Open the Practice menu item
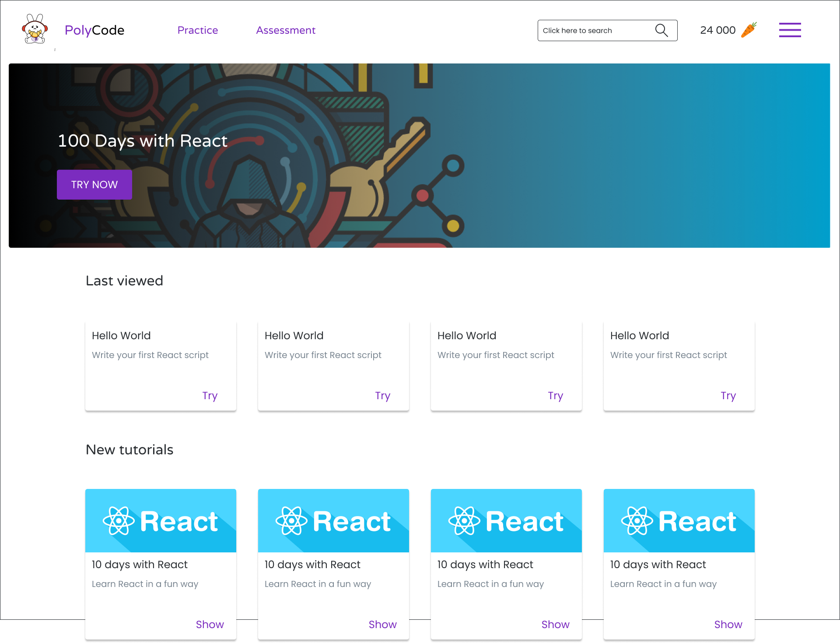The image size is (840, 643). [198, 30]
